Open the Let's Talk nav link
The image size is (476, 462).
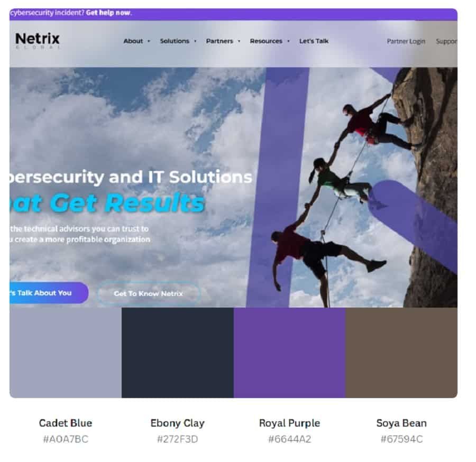coord(314,41)
